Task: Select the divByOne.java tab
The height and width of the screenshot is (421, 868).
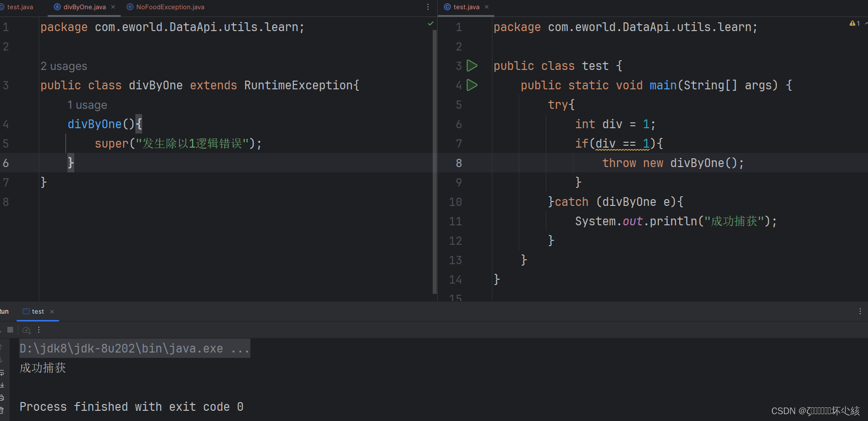Action: pyautogui.click(x=84, y=7)
